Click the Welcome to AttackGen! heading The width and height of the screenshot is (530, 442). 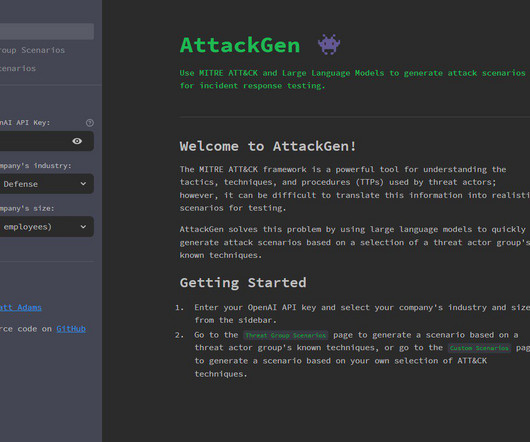[268, 146]
